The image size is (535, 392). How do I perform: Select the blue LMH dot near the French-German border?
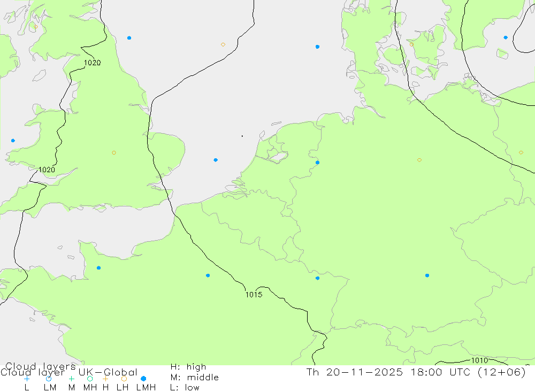pos(317,279)
